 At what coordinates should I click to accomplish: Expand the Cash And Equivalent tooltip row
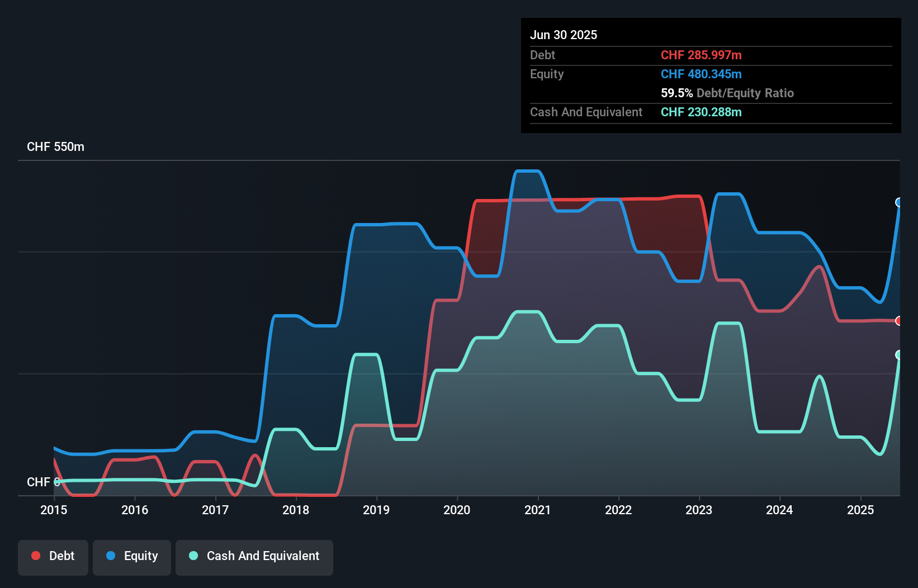coord(586,112)
